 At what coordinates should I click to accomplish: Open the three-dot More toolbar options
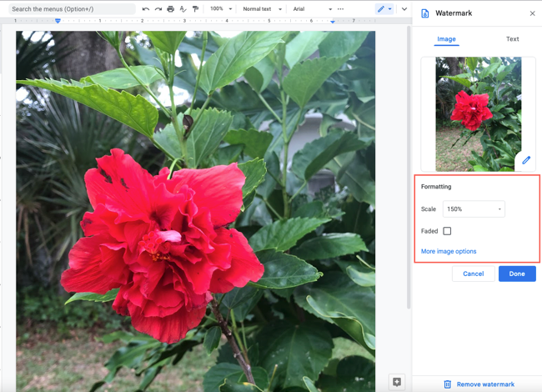coord(340,9)
